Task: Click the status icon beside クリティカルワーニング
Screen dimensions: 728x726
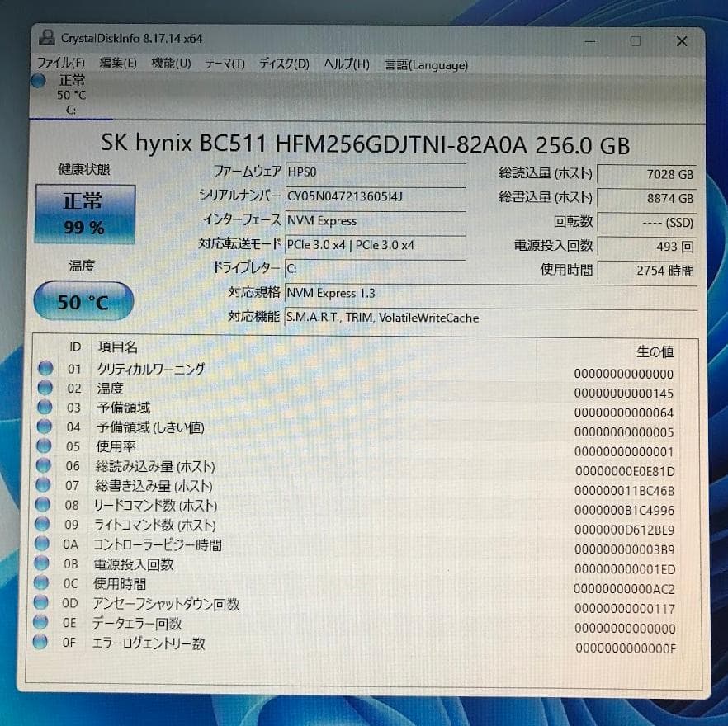Action: [45, 368]
